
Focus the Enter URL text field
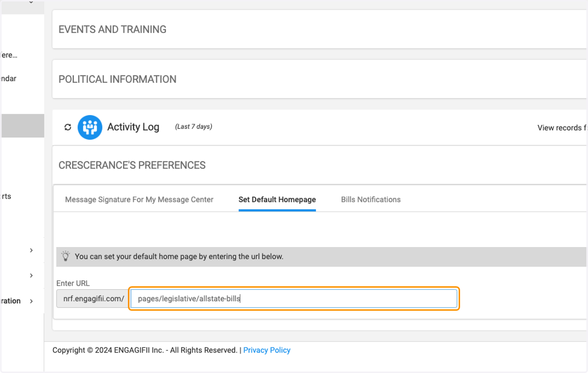(x=294, y=298)
